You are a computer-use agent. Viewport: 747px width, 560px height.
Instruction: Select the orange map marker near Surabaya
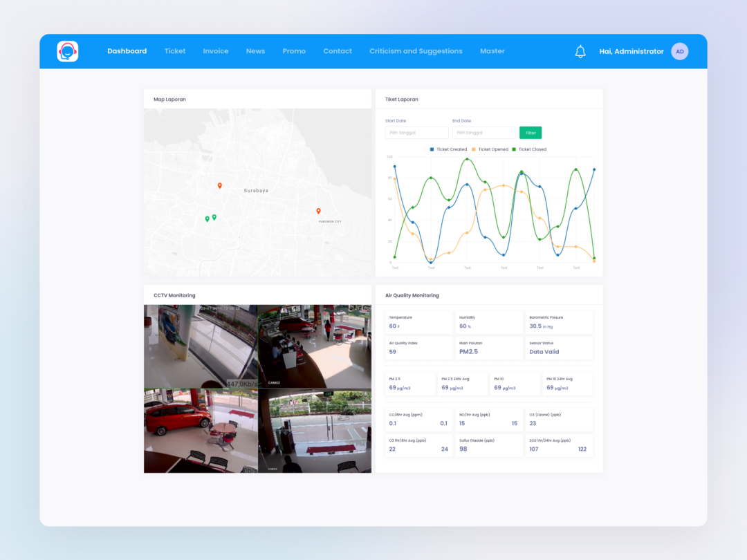pyautogui.click(x=219, y=185)
